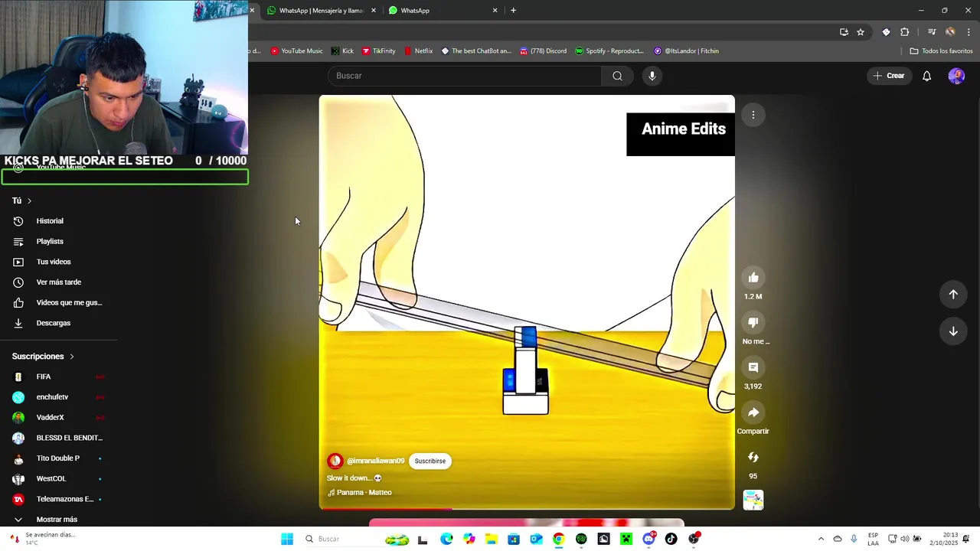Open @ItsLandor | Fitchin bookmark
The height and width of the screenshot is (551, 980).
pos(686,51)
